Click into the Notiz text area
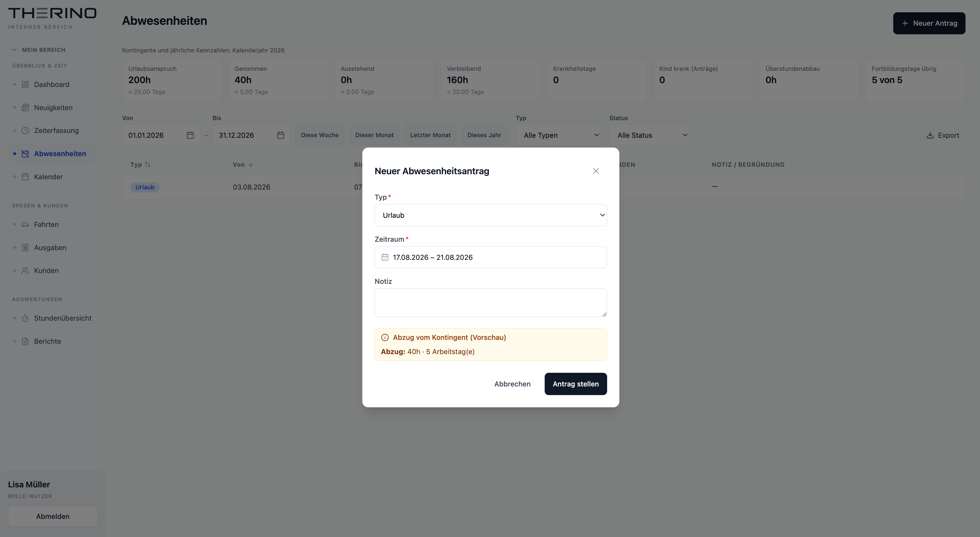Screen dimensions: 980x537 pyautogui.click(x=490, y=303)
